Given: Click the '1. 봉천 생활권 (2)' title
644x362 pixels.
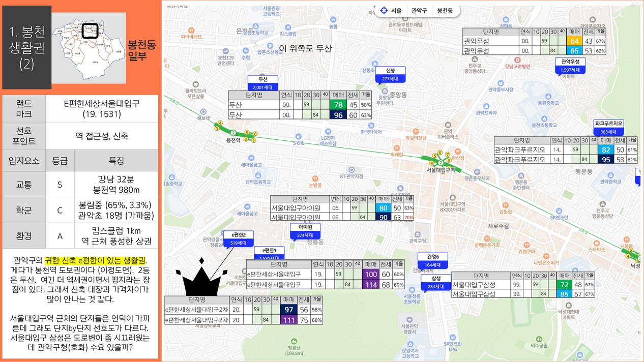Looking at the screenshot, I should 27,47.
